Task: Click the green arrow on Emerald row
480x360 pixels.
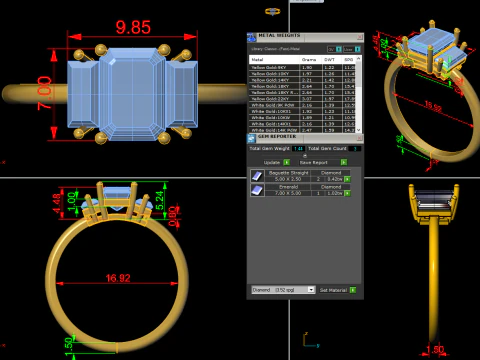Action: click(347, 193)
